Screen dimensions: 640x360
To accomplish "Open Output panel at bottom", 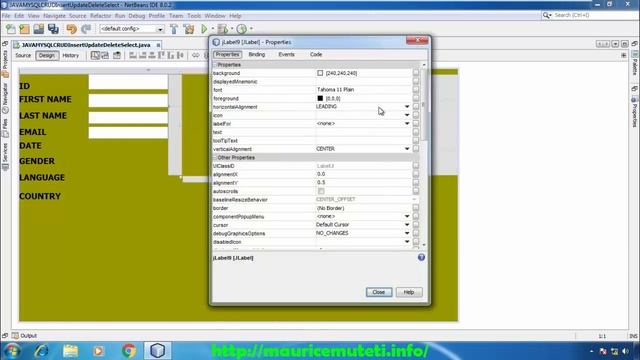I will (x=24, y=336).
